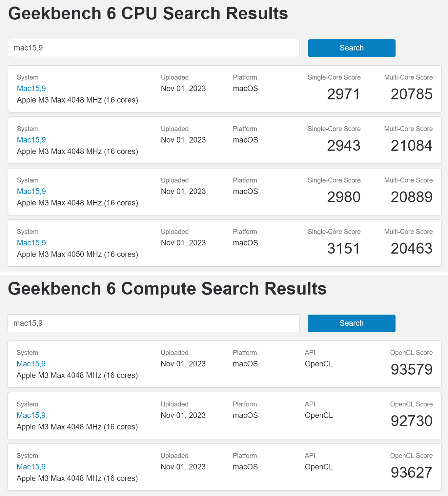
Task: Click Apple M3 Max 4050 MHz description
Action: click(x=77, y=255)
